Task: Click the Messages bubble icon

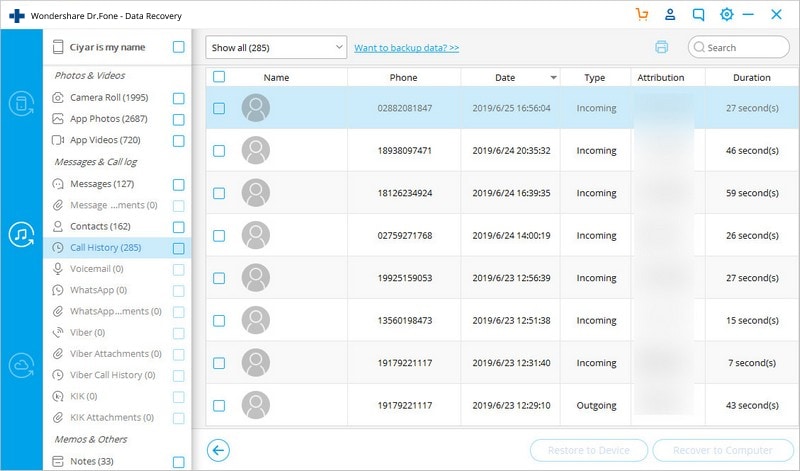Action: tap(58, 184)
